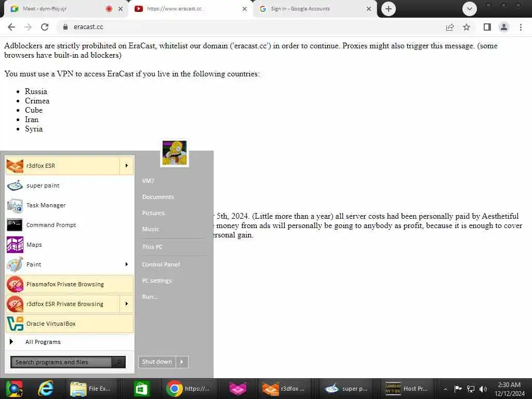Open Documents from start menu

tap(158, 197)
